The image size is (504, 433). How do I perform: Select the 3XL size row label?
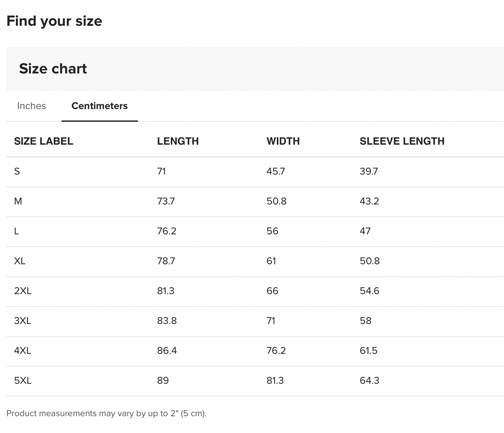click(23, 321)
